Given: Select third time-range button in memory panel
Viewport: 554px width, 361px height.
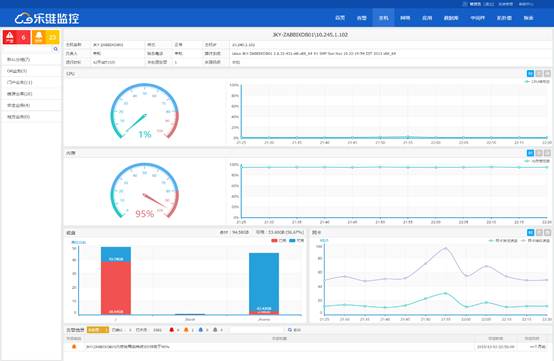Looking at the screenshot, I should pos(547,153).
